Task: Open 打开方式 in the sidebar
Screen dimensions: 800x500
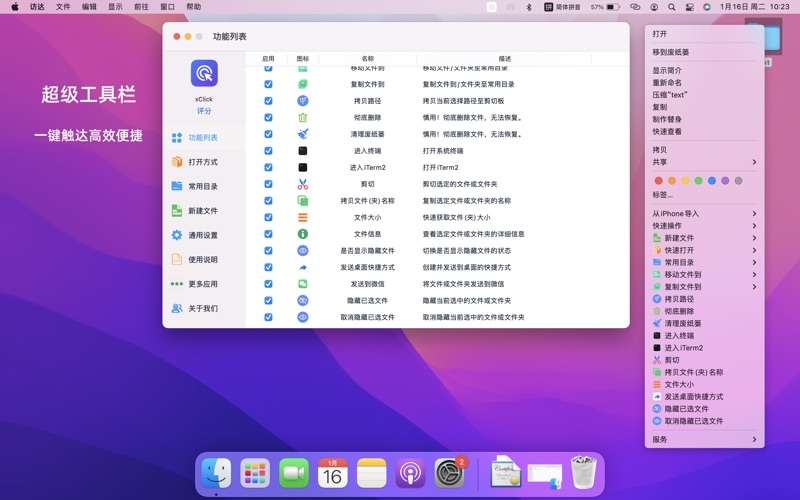Action: pos(204,162)
